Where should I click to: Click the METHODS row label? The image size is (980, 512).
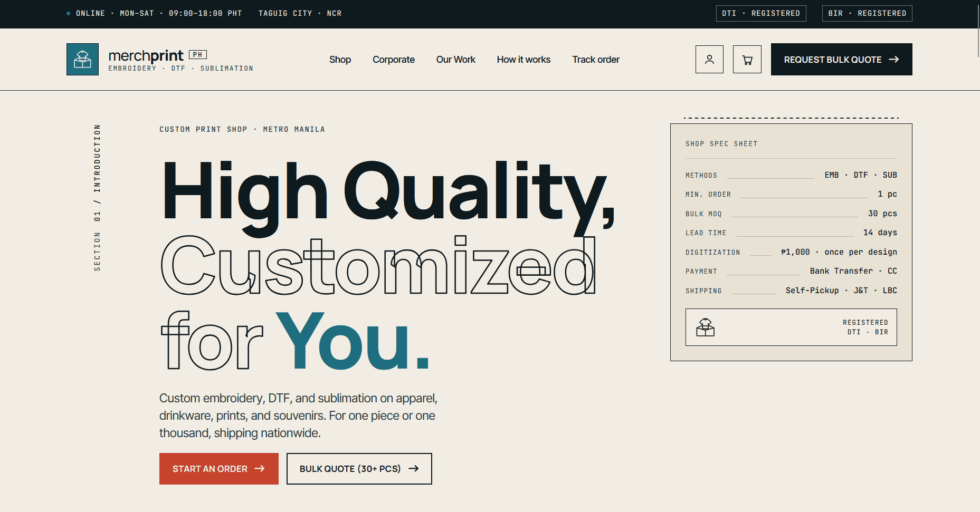pos(701,176)
